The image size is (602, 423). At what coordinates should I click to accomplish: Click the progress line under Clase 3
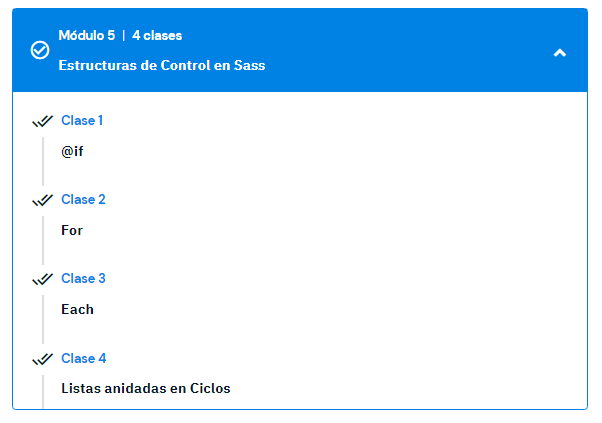43,318
